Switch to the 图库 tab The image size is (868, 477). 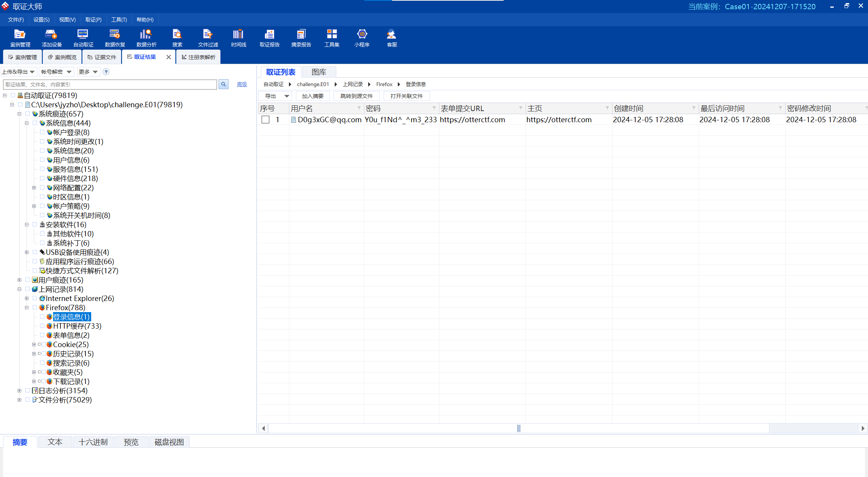(319, 72)
